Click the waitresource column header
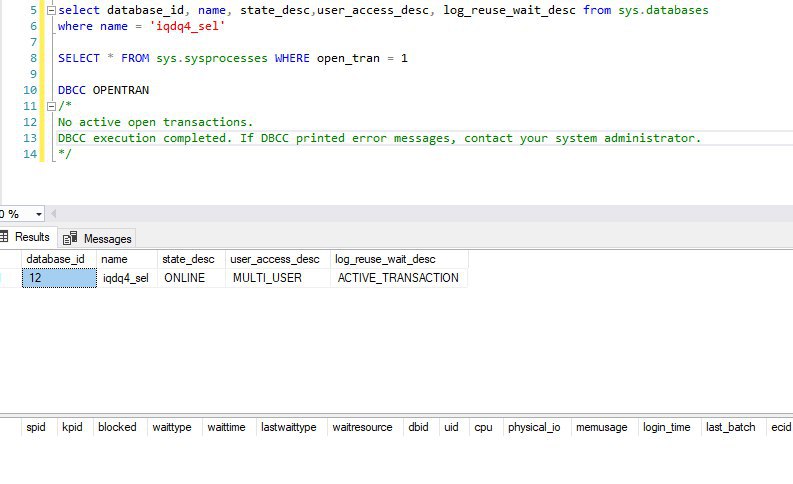Image resolution: width=793 pixels, height=484 pixels. pyautogui.click(x=365, y=427)
